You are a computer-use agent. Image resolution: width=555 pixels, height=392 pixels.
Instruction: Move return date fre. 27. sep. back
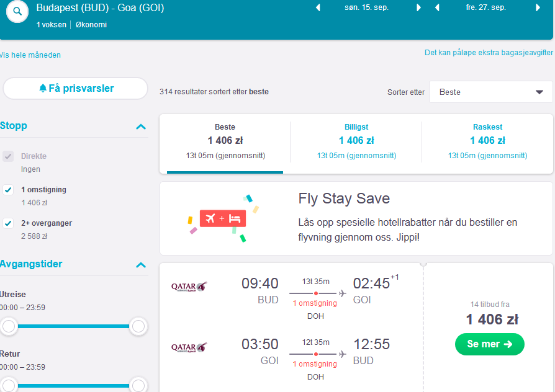point(437,7)
